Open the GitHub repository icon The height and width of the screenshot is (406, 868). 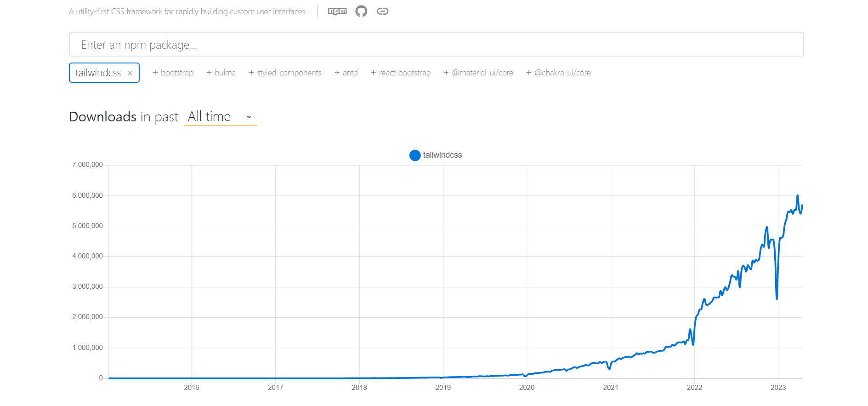pyautogui.click(x=361, y=11)
